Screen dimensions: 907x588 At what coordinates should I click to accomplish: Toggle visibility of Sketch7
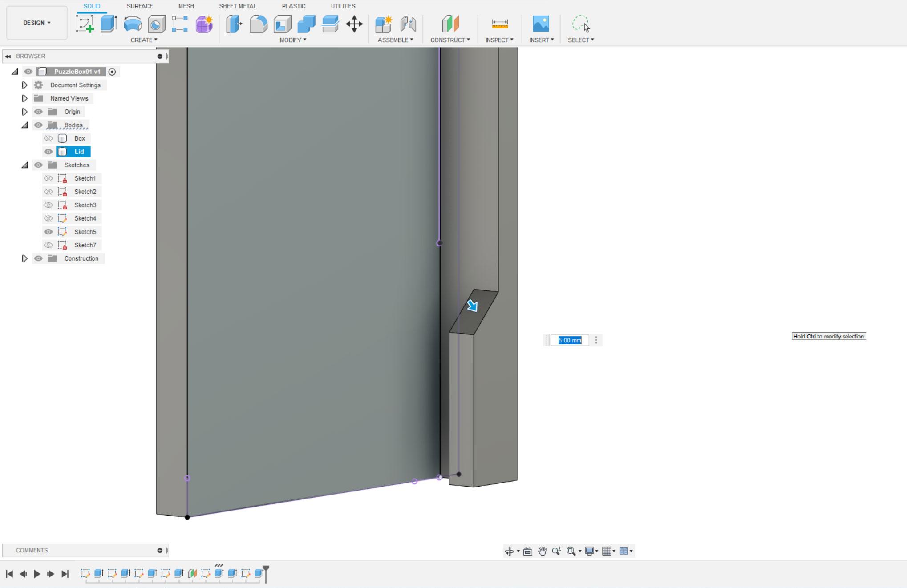coord(49,245)
